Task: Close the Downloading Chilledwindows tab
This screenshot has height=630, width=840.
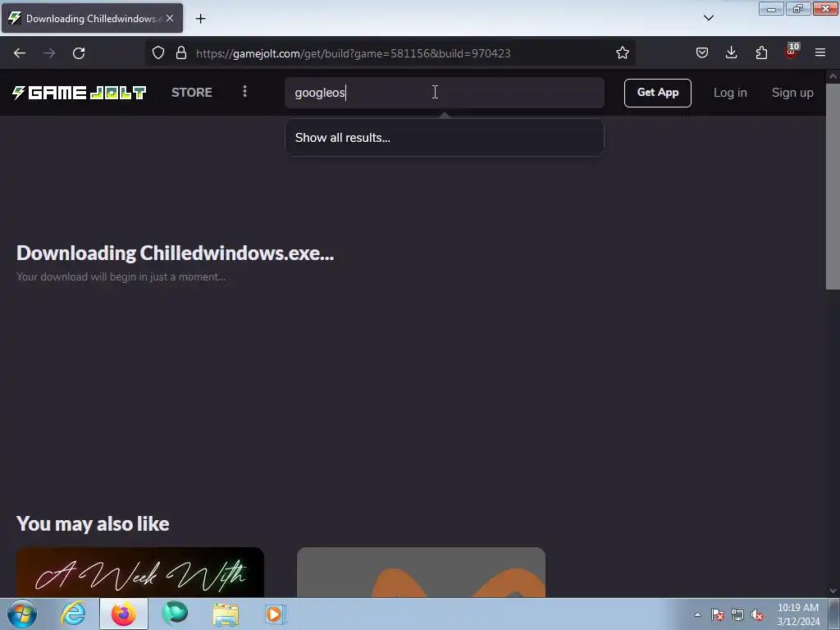Action: [x=170, y=18]
